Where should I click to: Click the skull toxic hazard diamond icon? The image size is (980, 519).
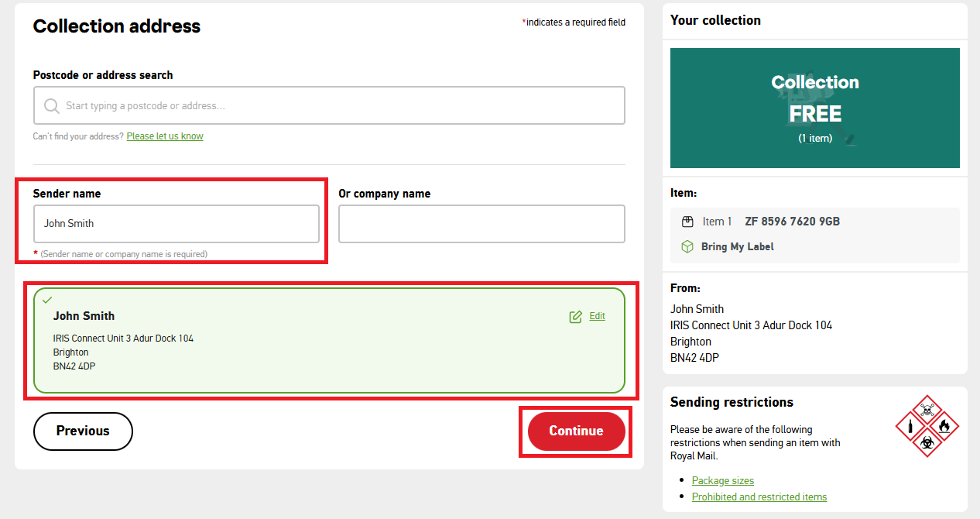(927, 409)
